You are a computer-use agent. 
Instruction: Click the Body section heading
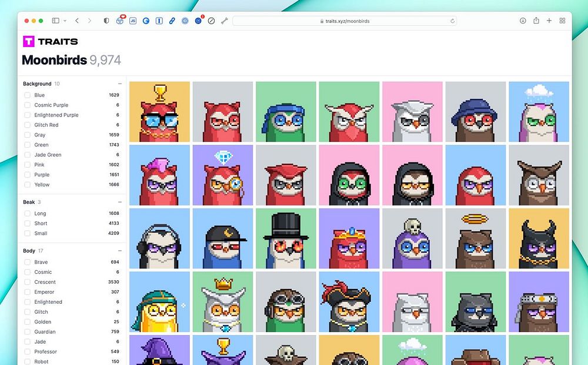(29, 250)
